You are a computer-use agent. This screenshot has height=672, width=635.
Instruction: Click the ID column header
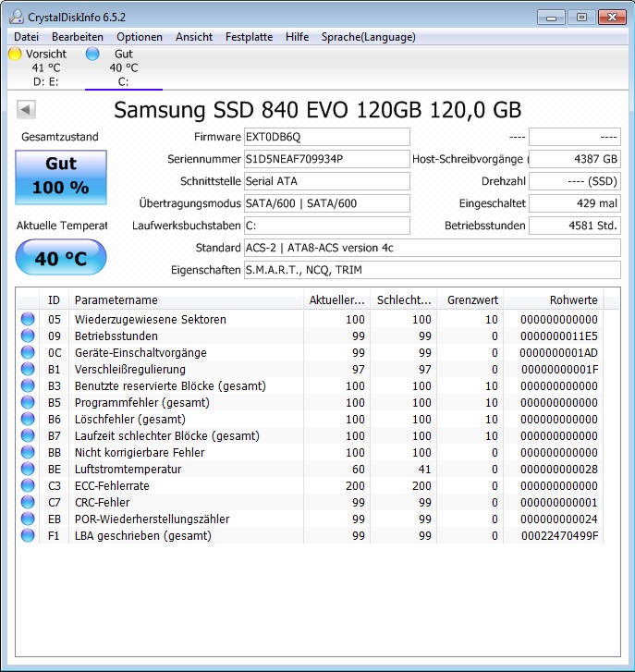pyautogui.click(x=54, y=300)
